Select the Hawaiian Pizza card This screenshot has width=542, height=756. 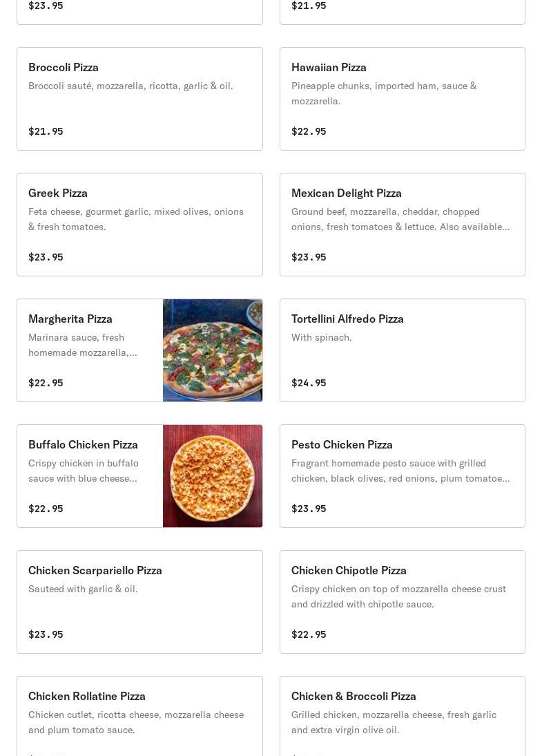[403, 99]
